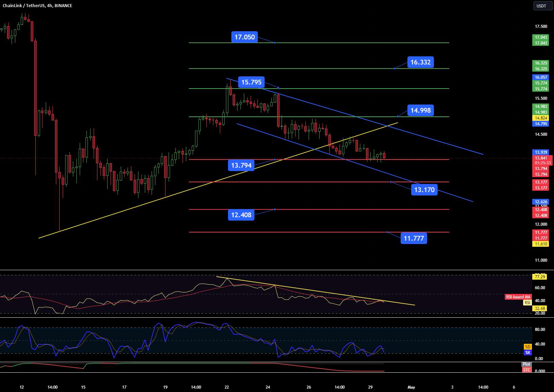554x392 pixels.
Task: Select the 13.170 support callout
Action: [x=424, y=190]
